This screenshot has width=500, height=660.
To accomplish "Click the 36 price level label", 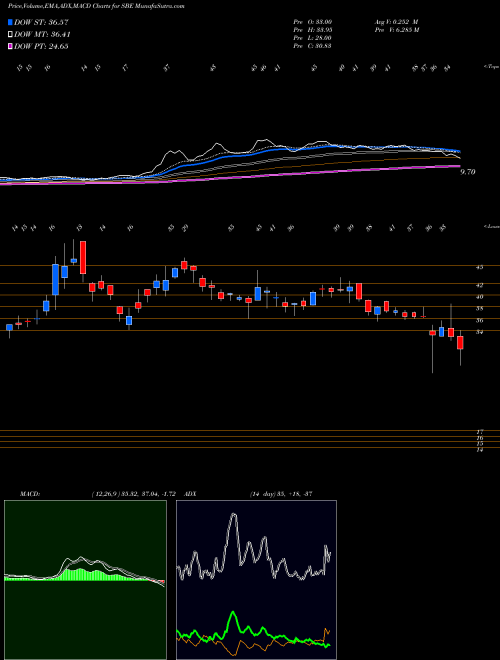I will 480,321.
